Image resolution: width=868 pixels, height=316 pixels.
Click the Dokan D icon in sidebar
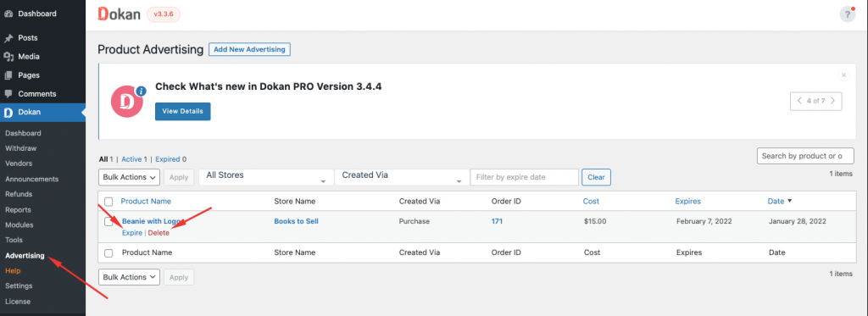pos(8,113)
